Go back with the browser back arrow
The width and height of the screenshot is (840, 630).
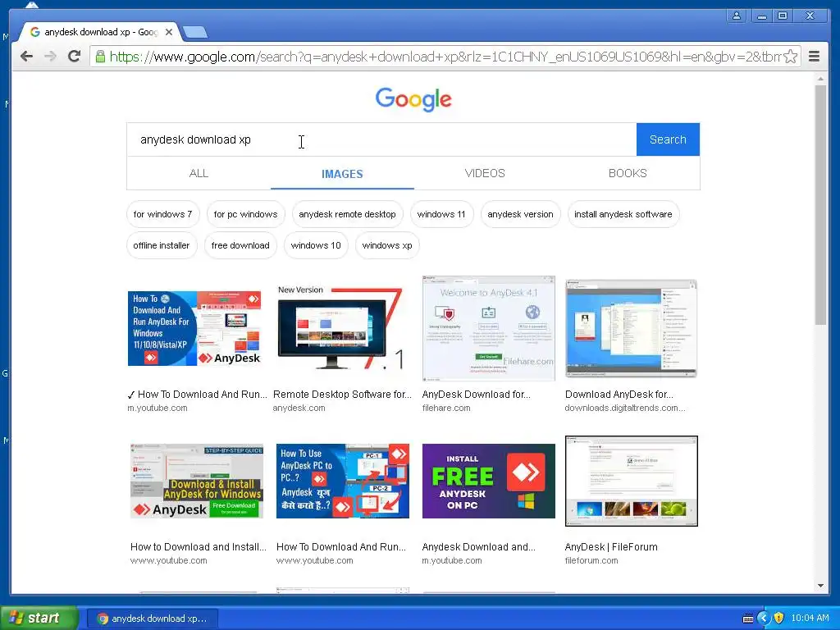tap(26, 57)
